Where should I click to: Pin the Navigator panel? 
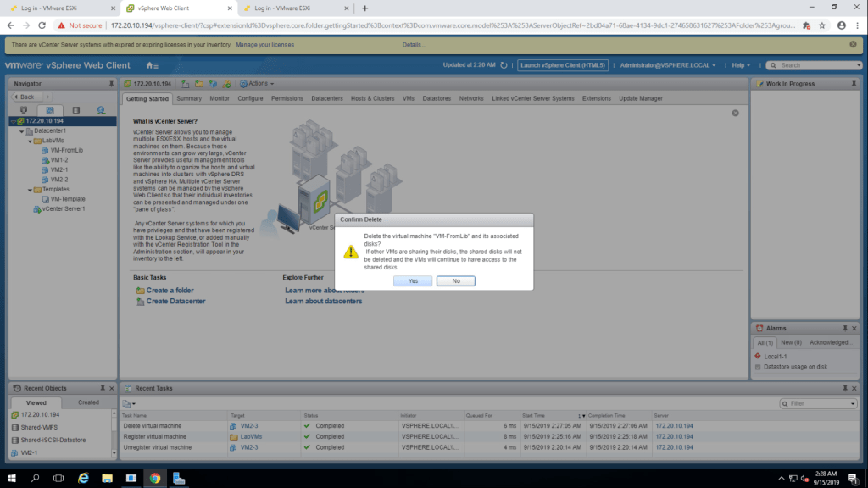click(x=111, y=84)
